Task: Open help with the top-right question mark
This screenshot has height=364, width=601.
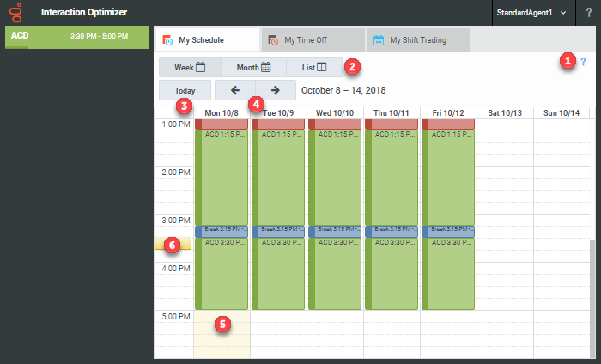Action: 588,13
